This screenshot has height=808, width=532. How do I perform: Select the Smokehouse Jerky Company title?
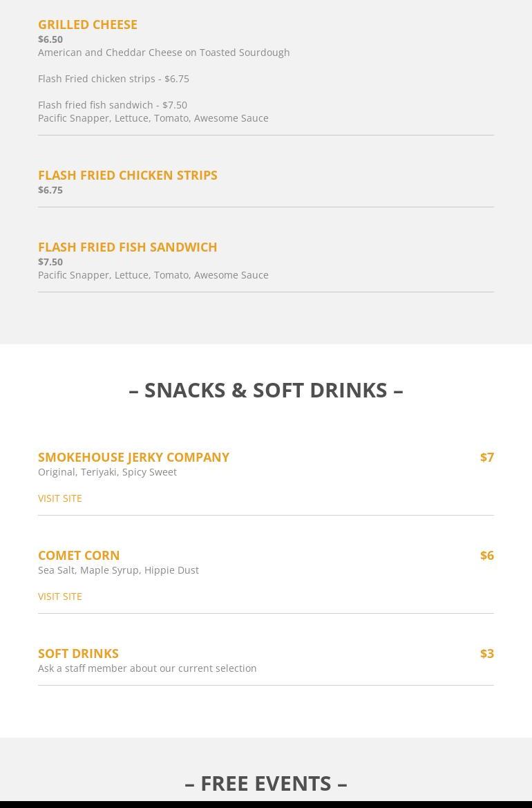[x=133, y=457]
